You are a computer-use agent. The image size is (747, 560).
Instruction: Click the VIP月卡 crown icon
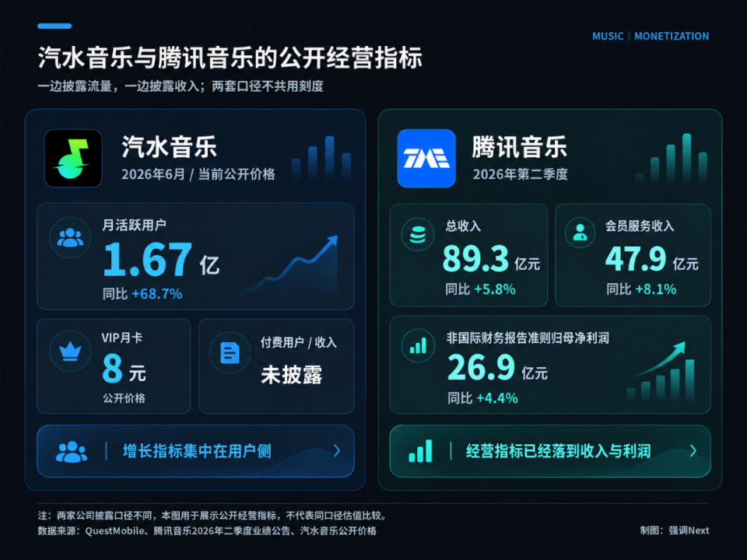[x=70, y=352]
